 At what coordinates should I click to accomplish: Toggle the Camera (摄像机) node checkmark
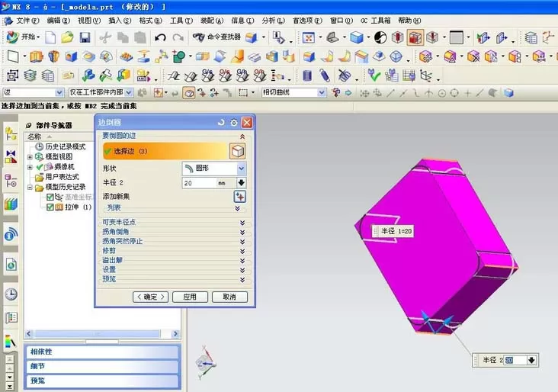[x=40, y=166]
